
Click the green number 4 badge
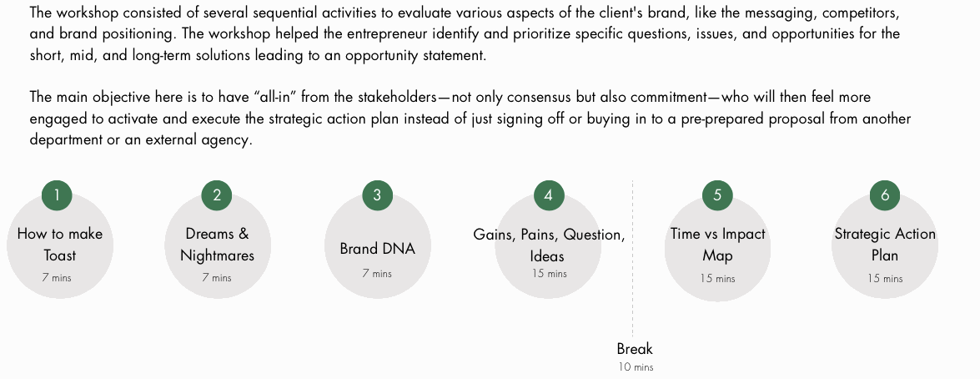pos(549,195)
